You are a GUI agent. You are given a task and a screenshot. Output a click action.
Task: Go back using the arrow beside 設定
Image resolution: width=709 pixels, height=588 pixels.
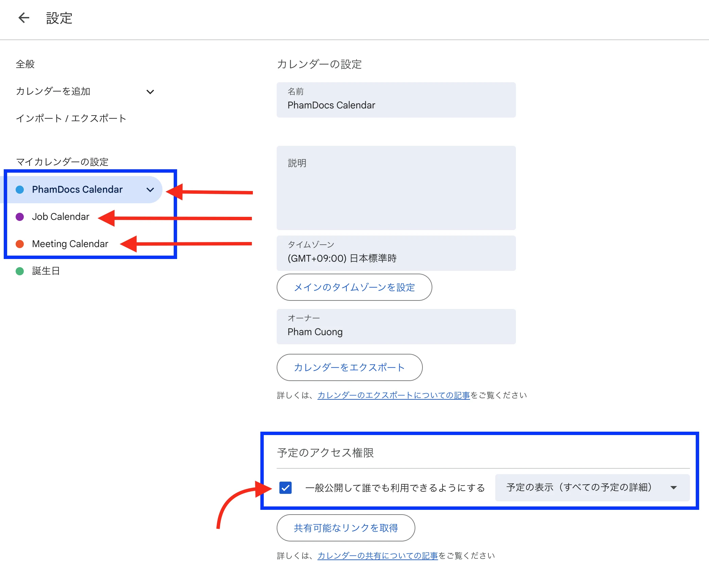tap(24, 18)
